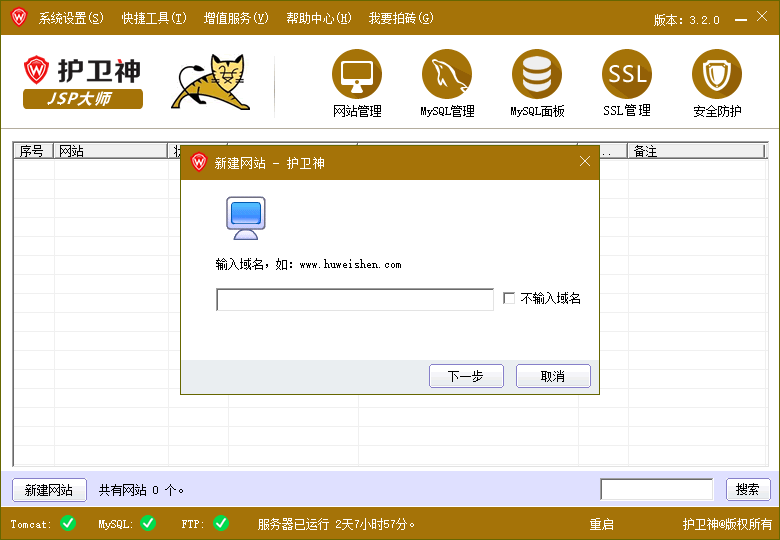Focus the search box beside 搜索
The image size is (780, 540).
pos(657,489)
